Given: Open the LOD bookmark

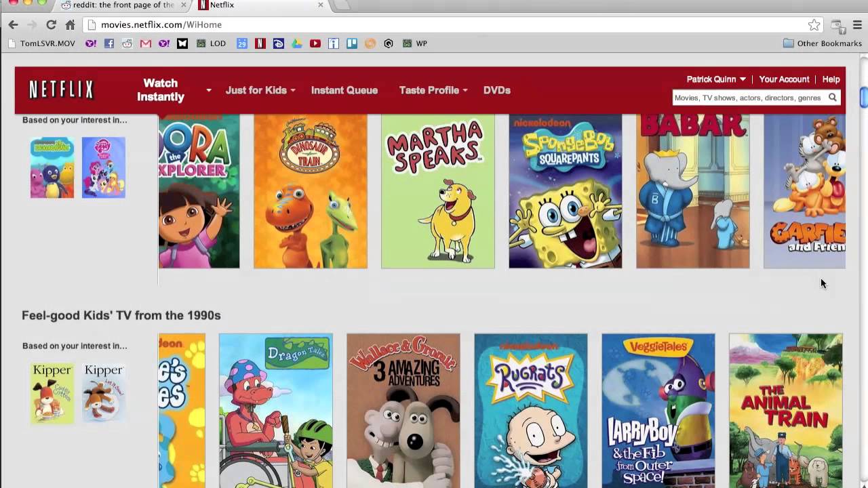Looking at the screenshot, I should [211, 43].
